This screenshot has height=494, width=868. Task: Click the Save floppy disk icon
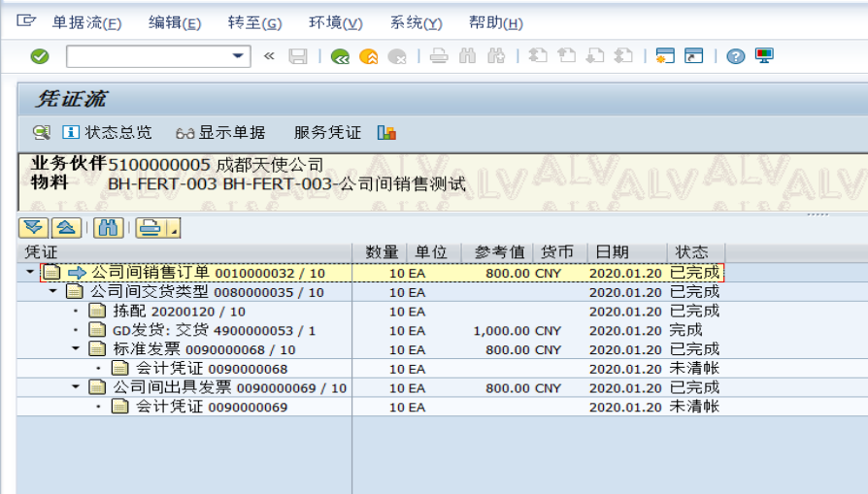tap(298, 56)
